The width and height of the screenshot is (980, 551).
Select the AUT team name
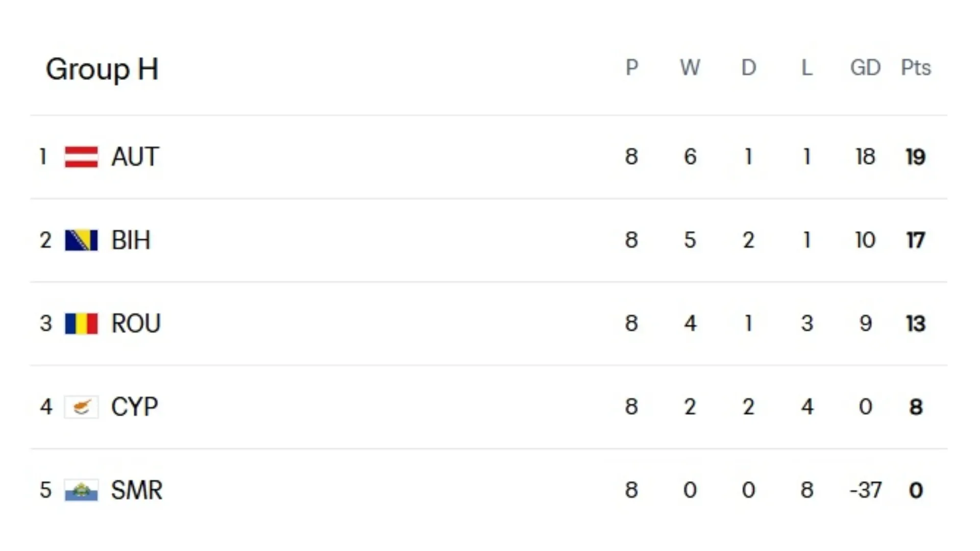[x=135, y=157]
